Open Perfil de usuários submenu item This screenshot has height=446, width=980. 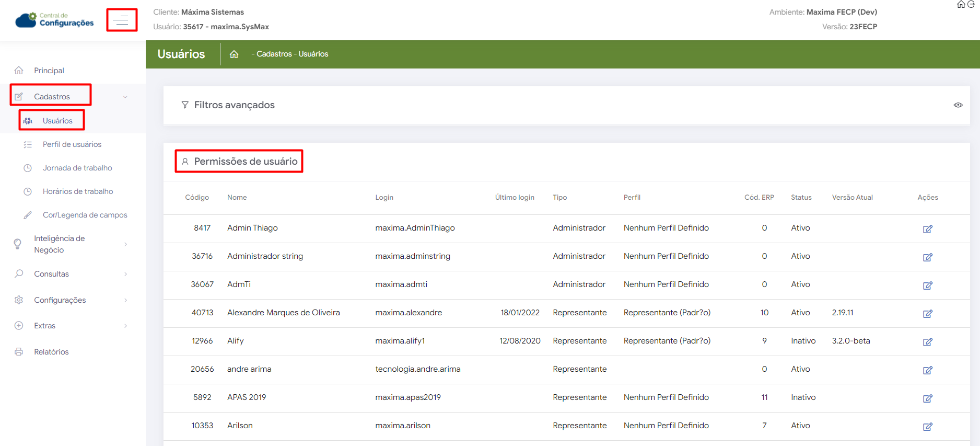(72, 144)
